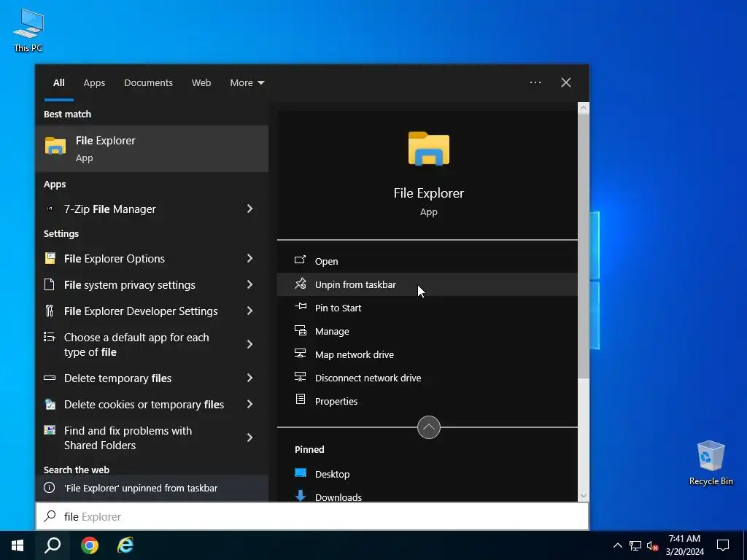This screenshot has width=747, height=560.
Task: Click the preview pane scrollbar up arrow
Action: coord(584,108)
